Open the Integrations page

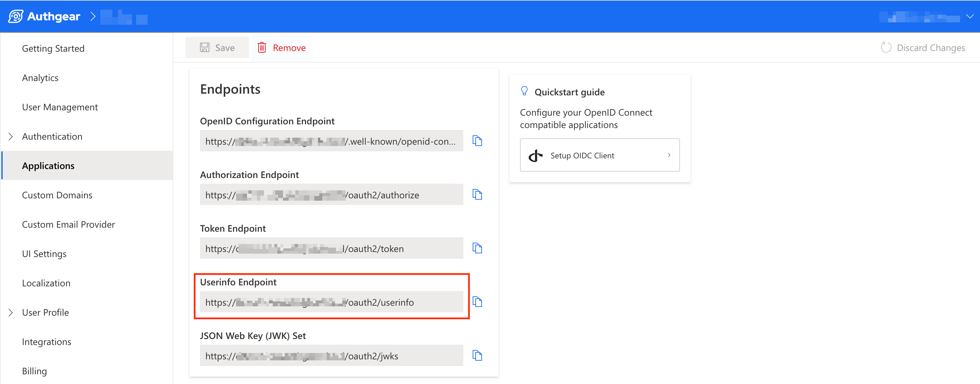46,342
